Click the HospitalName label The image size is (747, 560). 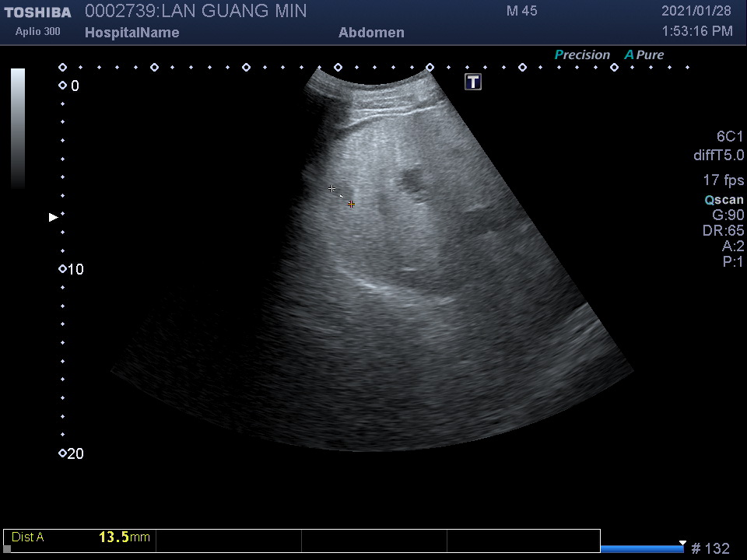pos(132,33)
